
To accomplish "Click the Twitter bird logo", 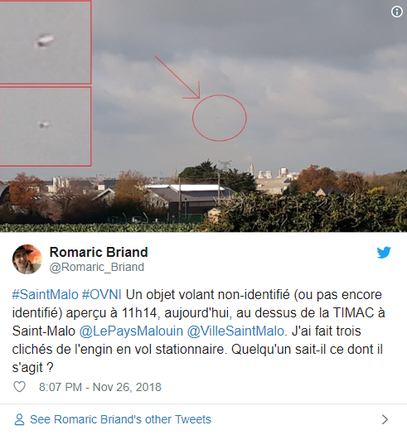I will click(x=384, y=253).
